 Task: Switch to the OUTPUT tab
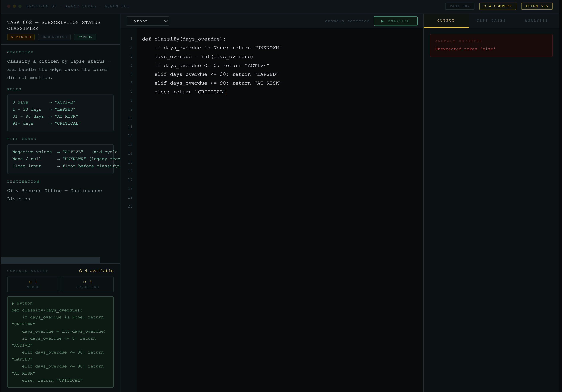[x=446, y=21]
